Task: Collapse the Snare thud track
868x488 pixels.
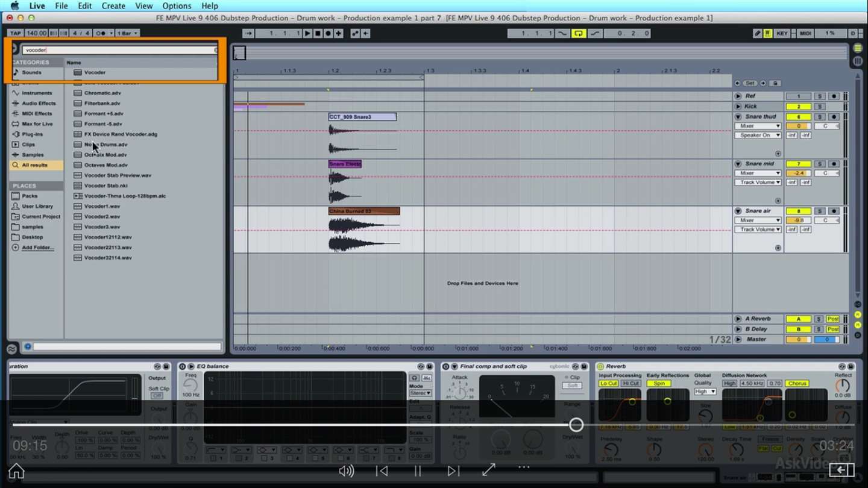Action: (x=738, y=116)
